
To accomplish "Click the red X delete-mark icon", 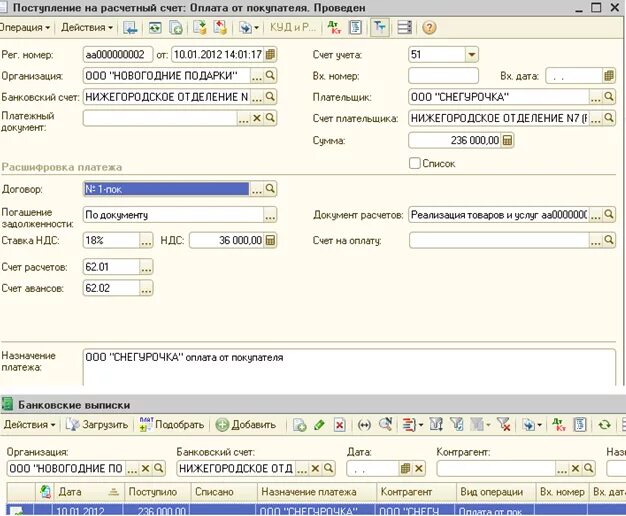I will coord(339,425).
